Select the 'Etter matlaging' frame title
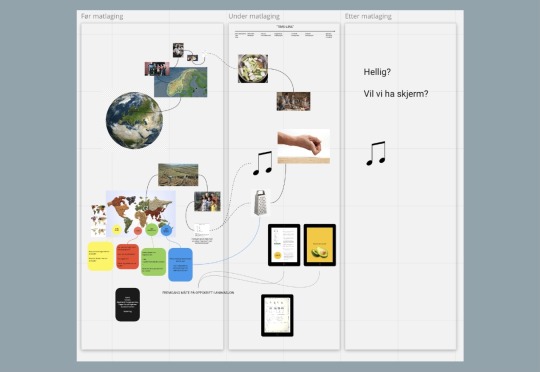Image resolution: width=540 pixels, height=372 pixels. point(368,16)
